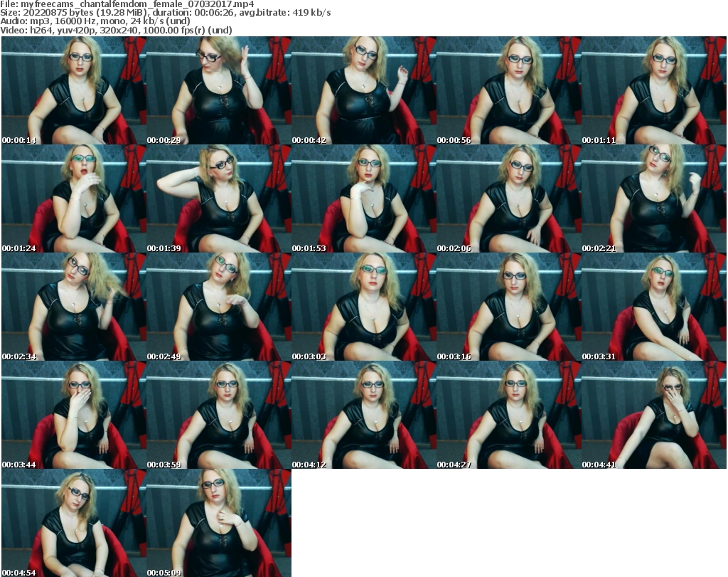View the frame at 00:04:54
The height and width of the screenshot is (577, 728).
pyautogui.click(x=74, y=523)
